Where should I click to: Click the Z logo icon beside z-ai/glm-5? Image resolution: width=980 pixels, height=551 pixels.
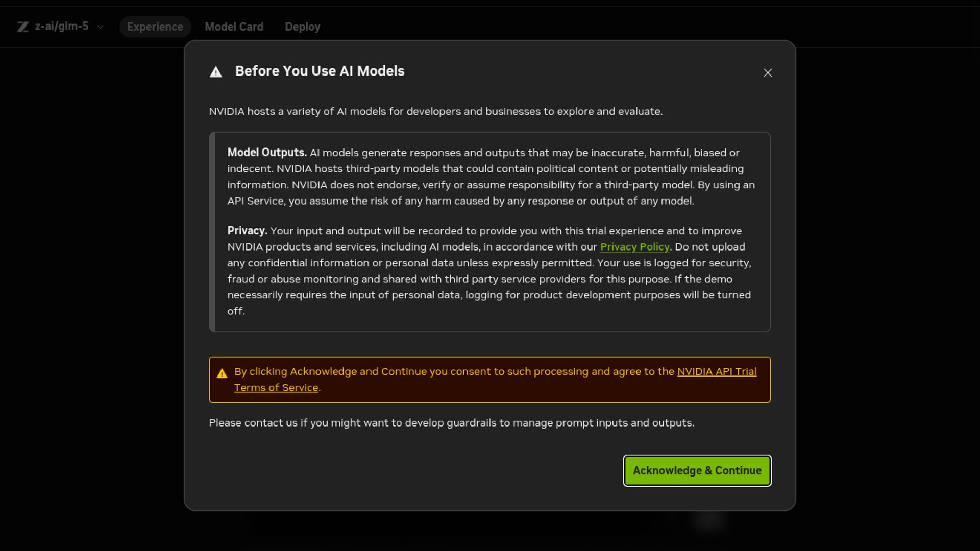coord(22,27)
